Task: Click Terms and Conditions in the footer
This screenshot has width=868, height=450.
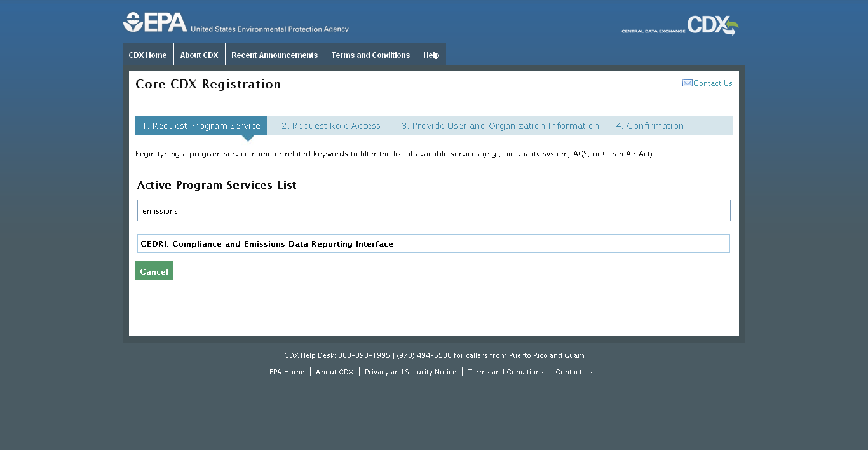Action: [505, 371]
